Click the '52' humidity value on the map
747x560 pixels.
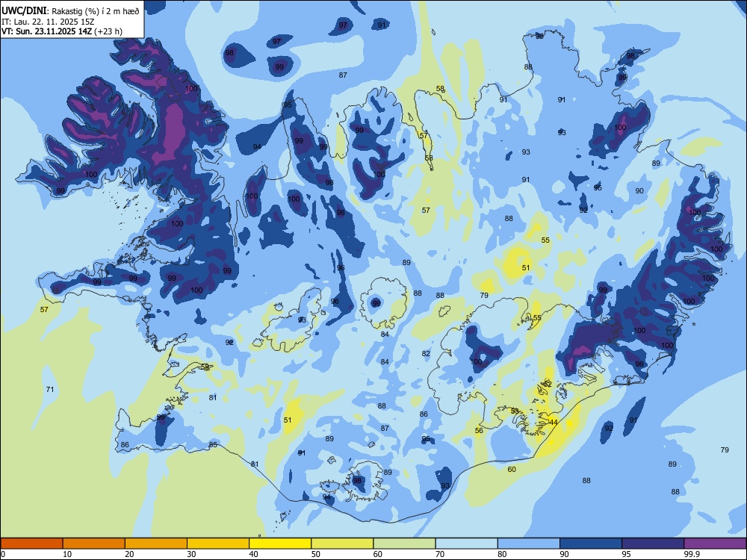(x=548, y=384)
